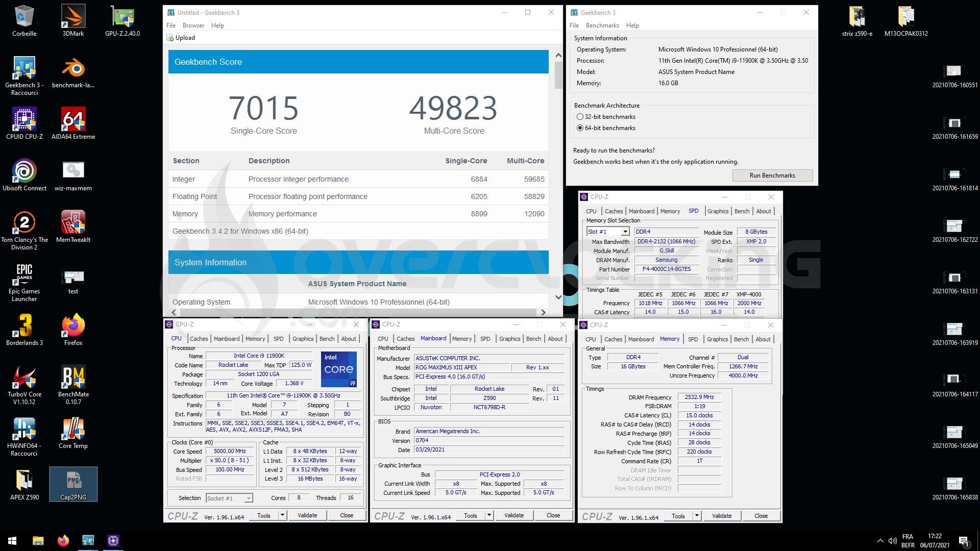Open the strix z590-e folder
Image resolution: width=980 pixels, height=551 pixels.
pyautogui.click(x=857, y=20)
